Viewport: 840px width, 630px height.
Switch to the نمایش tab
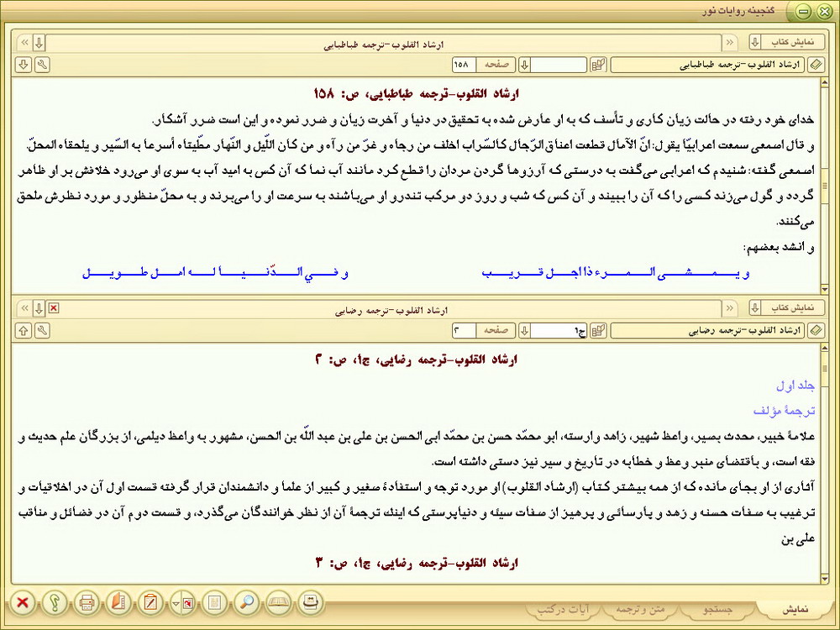(795, 610)
